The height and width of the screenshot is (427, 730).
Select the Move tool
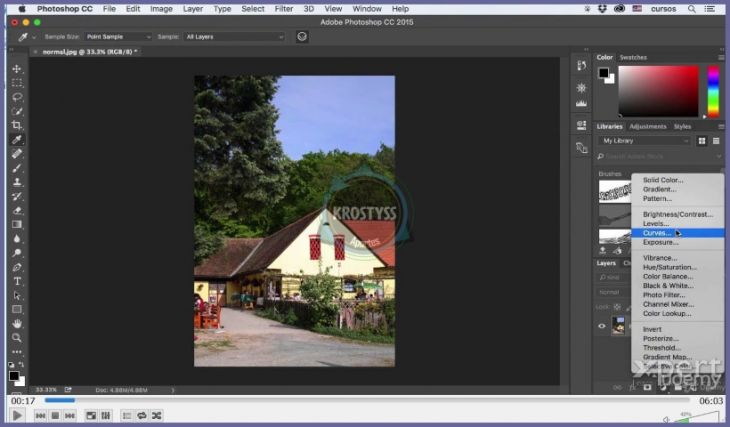(17, 69)
